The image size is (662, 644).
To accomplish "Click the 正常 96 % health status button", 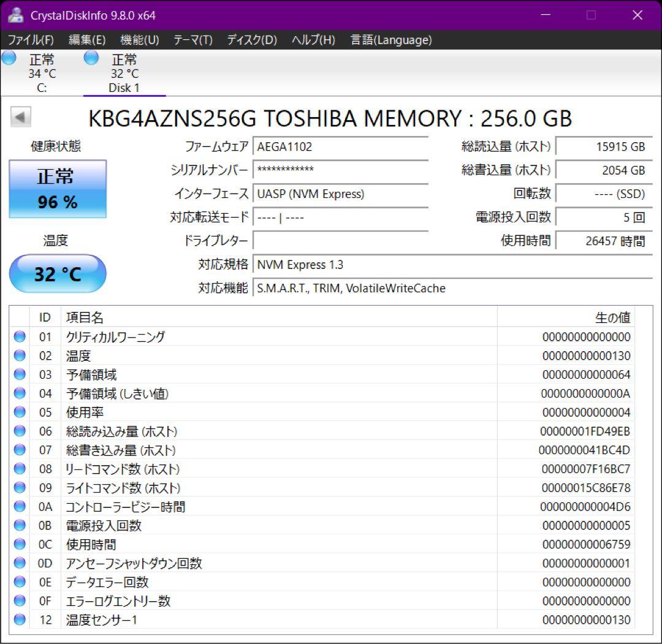I will tap(58, 189).
